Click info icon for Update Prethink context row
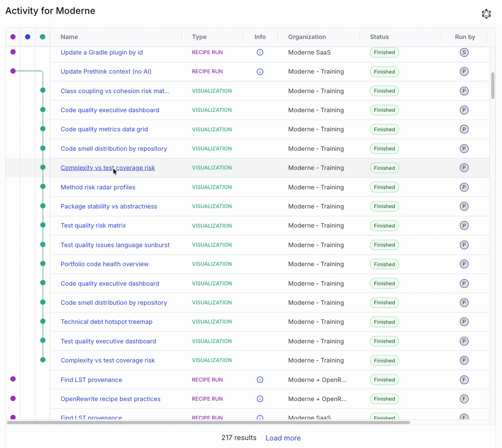502x448 pixels. (x=260, y=72)
